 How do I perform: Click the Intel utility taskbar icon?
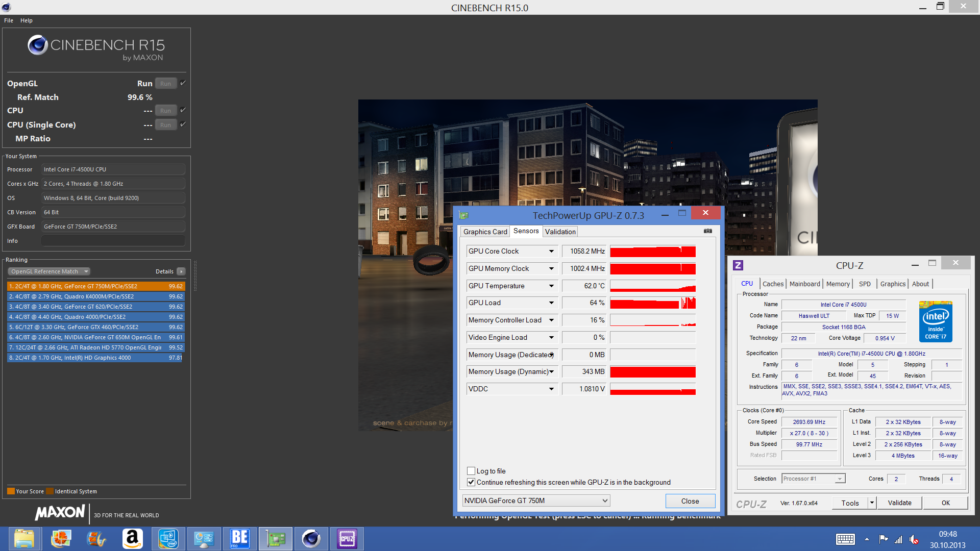168,539
